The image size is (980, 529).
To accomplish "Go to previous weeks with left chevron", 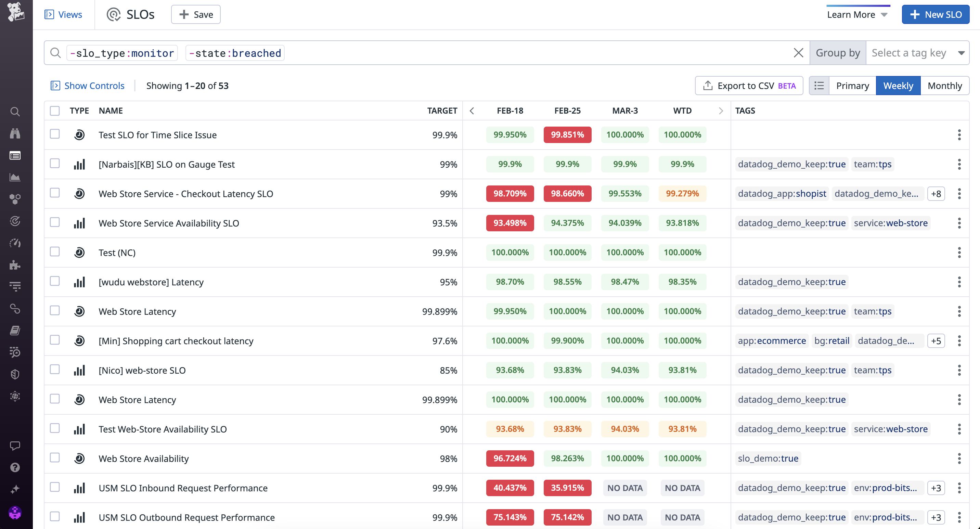I will tap(472, 111).
